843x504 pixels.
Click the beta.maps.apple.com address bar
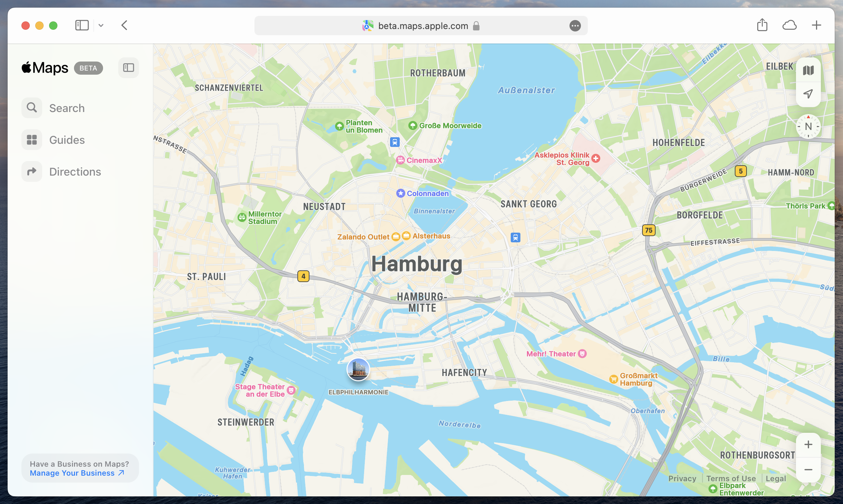[421, 26]
